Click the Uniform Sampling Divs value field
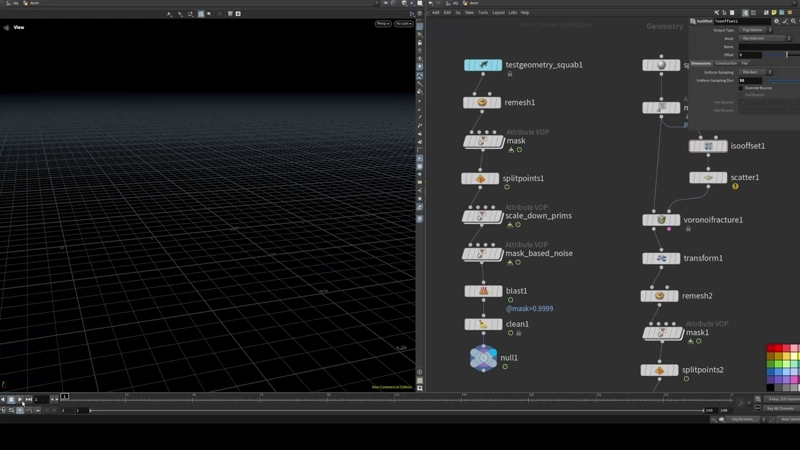The width and height of the screenshot is (800, 450). [750, 81]
